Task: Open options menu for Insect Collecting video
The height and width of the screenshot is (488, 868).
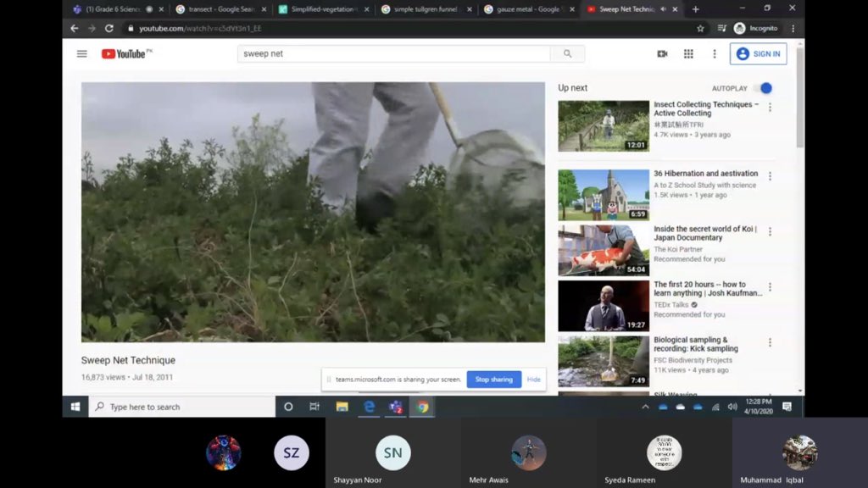Action: [x=770, y=108]
